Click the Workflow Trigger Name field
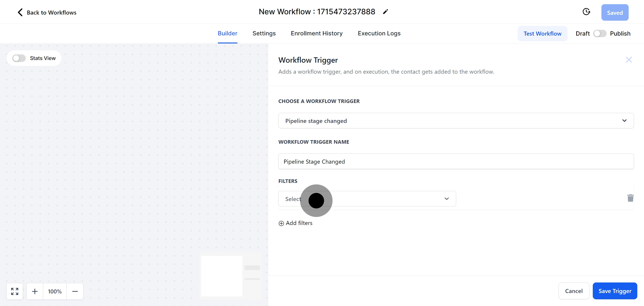The image size is (644, 306). click(x=456, y=162)
